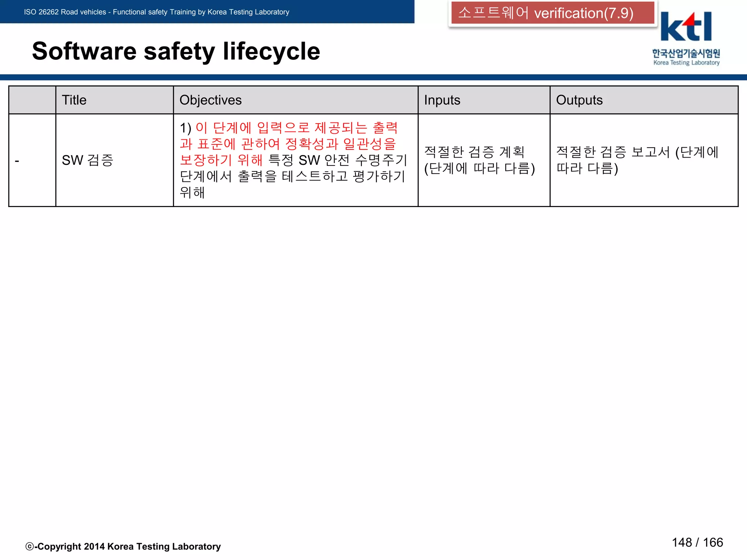Click the 'SW 검증' title cell
The height and width of the screenshot is (560, 747).
coord(115,160)
